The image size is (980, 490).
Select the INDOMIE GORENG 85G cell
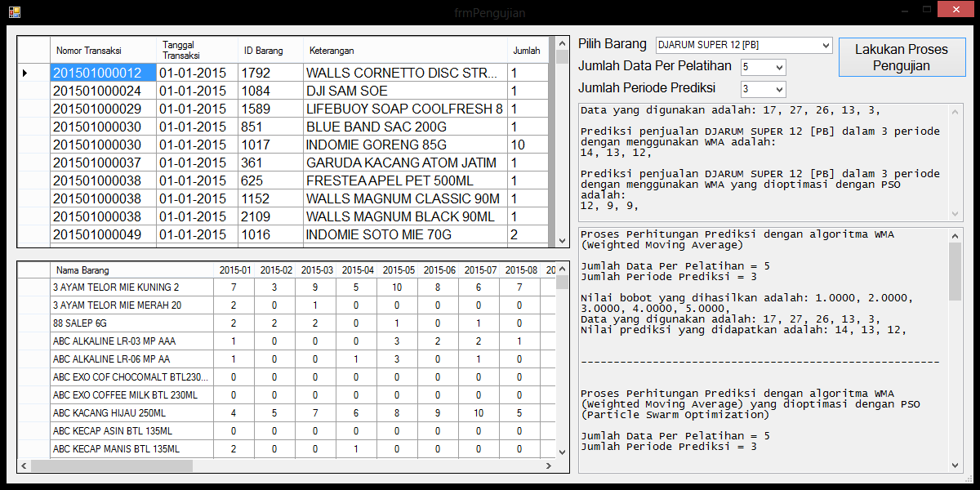404,145
